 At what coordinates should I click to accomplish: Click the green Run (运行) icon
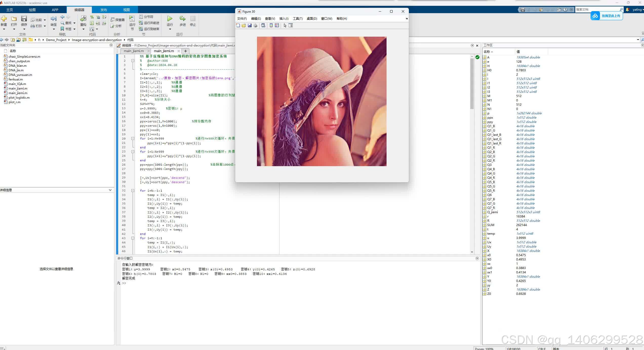coord(170,19)
